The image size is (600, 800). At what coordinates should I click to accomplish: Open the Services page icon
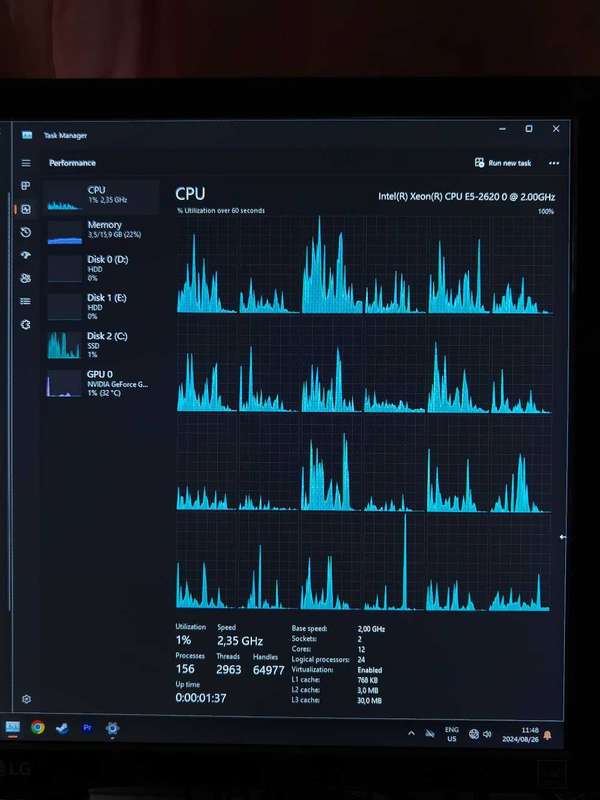point(26,325)
